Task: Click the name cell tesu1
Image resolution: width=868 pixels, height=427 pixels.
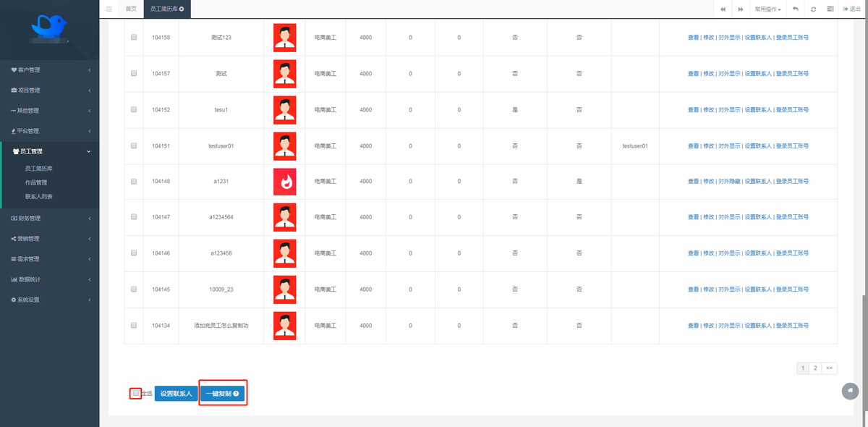Action: pos(221,109)
